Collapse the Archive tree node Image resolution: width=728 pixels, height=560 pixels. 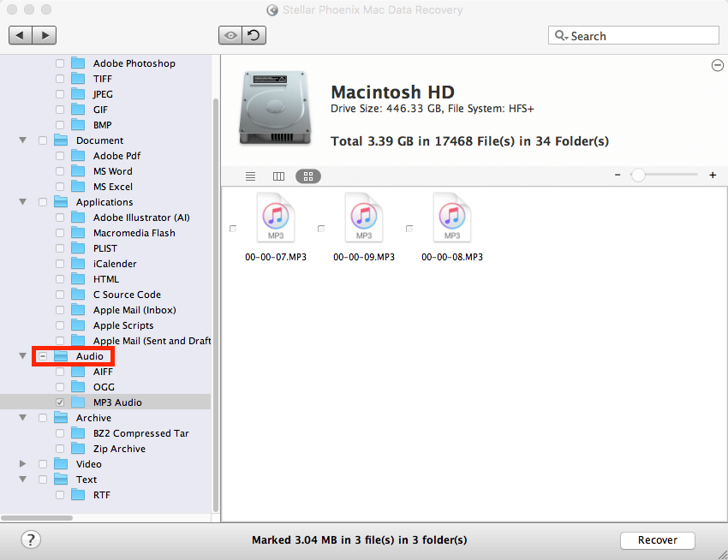[x=22, y=418]
